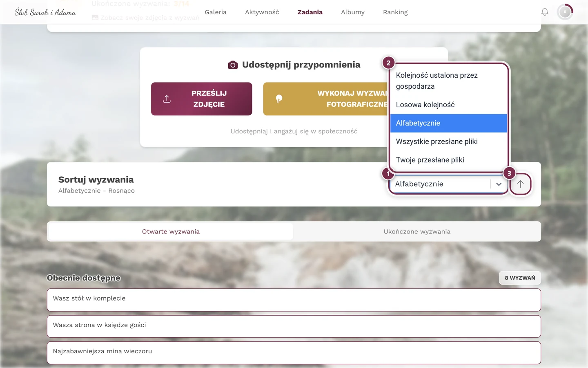
Task: Toggle ascending sort arrow button
Action: pyautogui.click(x=520, y=184)
